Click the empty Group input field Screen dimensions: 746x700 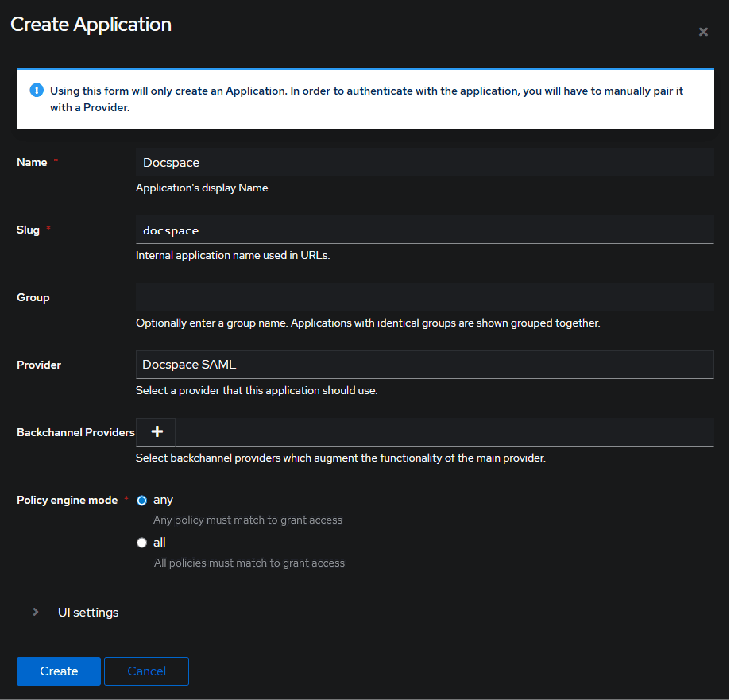pos(424,297)
